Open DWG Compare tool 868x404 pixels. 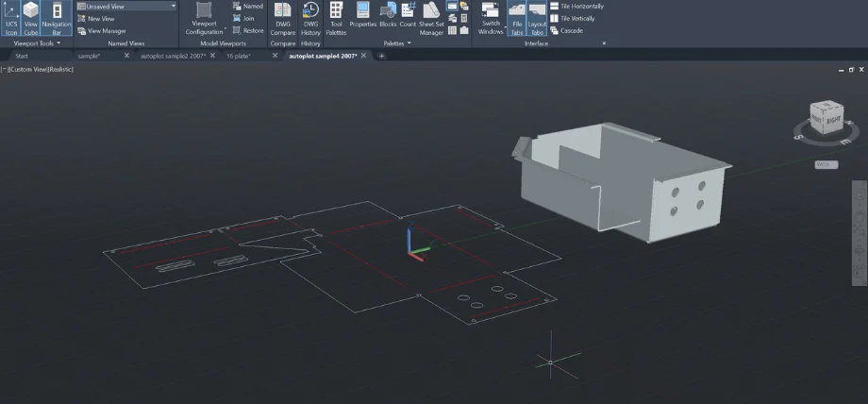coord(283,18)
